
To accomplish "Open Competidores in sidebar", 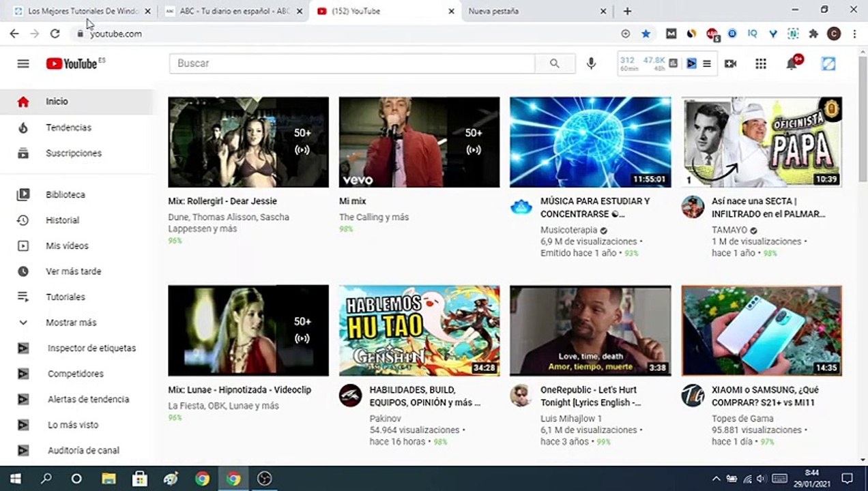I will point(77,374).
